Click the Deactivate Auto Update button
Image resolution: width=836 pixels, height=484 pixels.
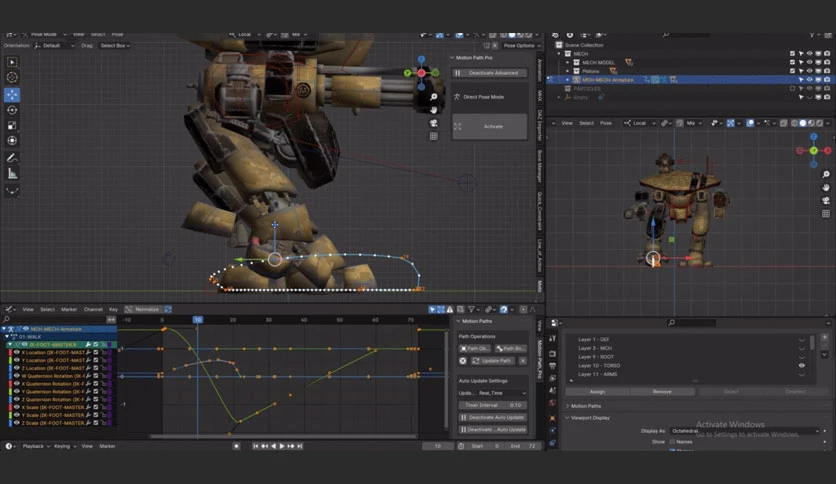[493, 417]
